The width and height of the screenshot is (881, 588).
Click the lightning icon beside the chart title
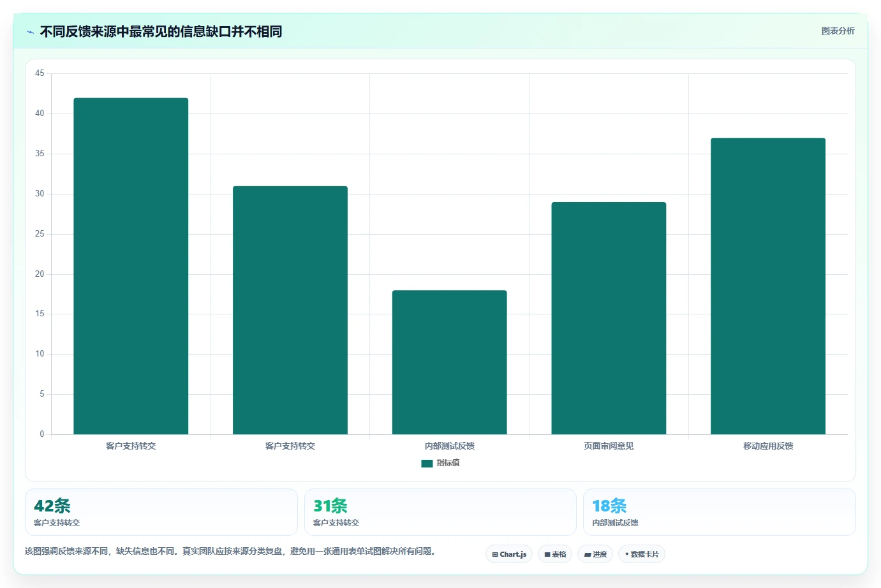tap(30, 32)
